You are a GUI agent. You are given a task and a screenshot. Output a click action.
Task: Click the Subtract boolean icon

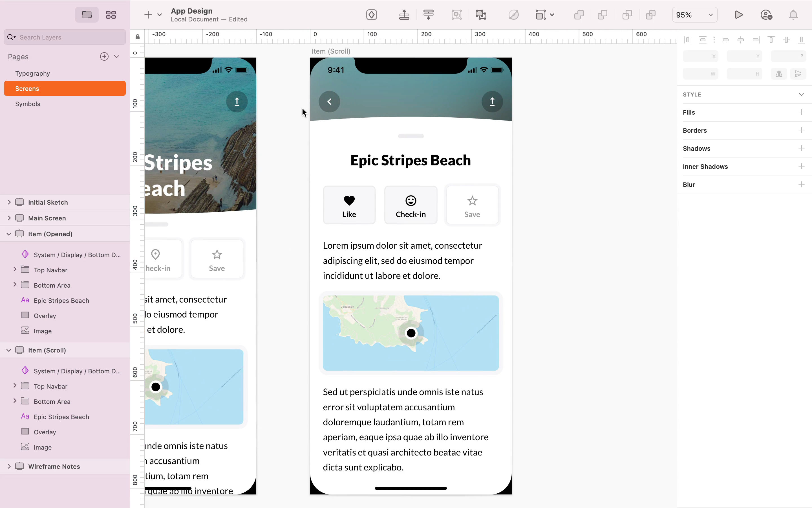point(603,15)
